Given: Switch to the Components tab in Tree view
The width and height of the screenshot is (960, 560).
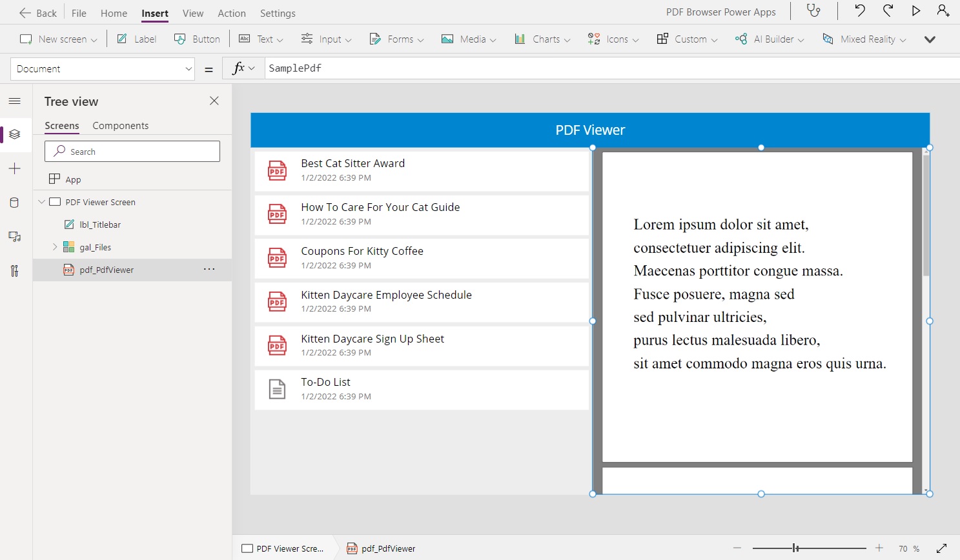Looking at the screenshot, I should (120, 125).
